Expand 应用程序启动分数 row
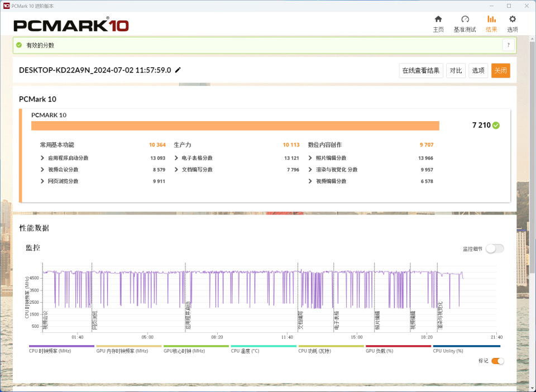Screen dimensions: 536x392 [42, 158]
